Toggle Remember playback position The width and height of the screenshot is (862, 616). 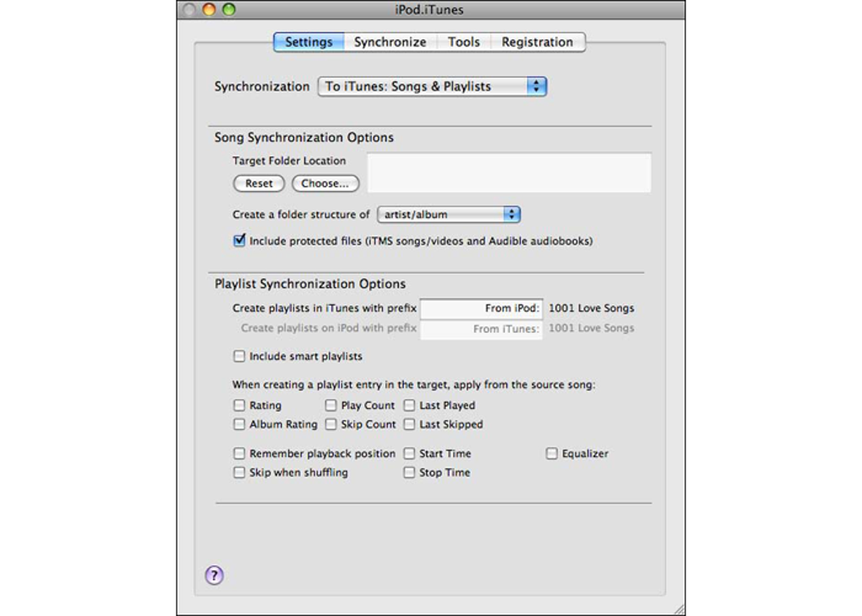(x=239, y=454)
